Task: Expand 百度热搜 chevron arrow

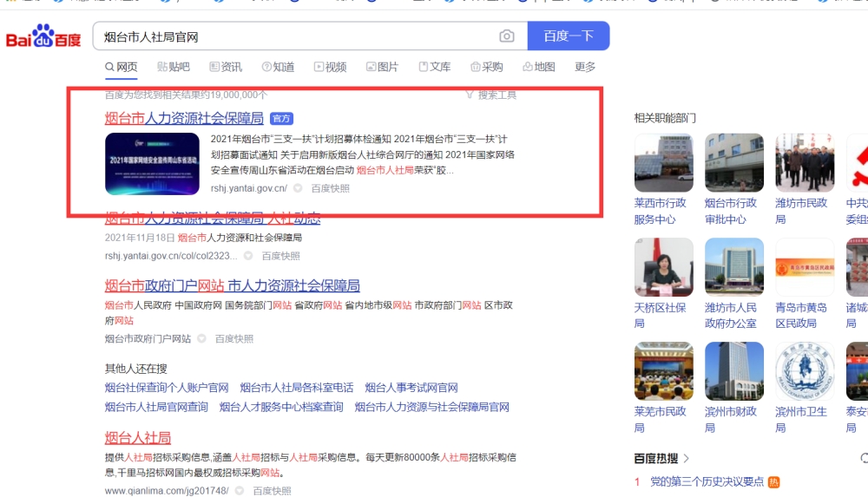Action: (687, 458)
